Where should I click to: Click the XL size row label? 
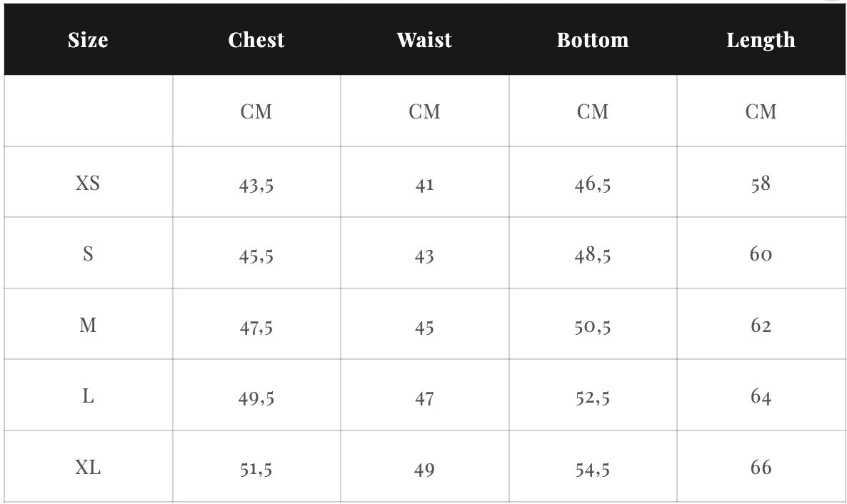pyautogui.click(x=88, y=468)
